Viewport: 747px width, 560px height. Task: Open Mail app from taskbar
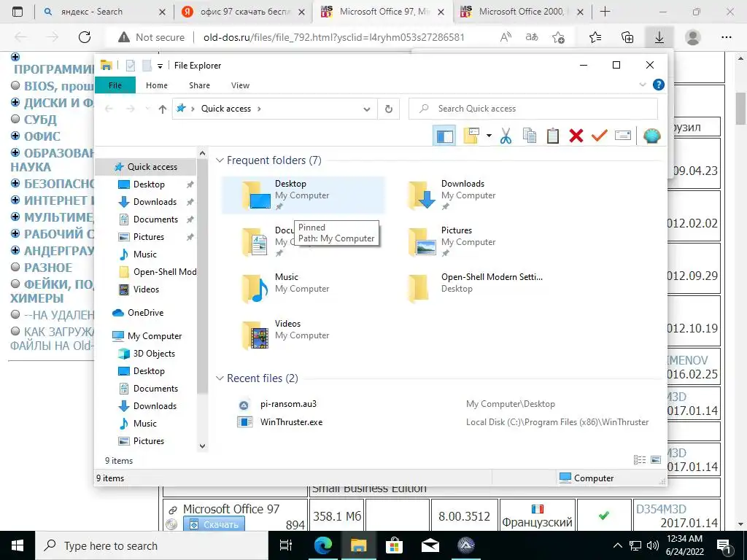430,545
